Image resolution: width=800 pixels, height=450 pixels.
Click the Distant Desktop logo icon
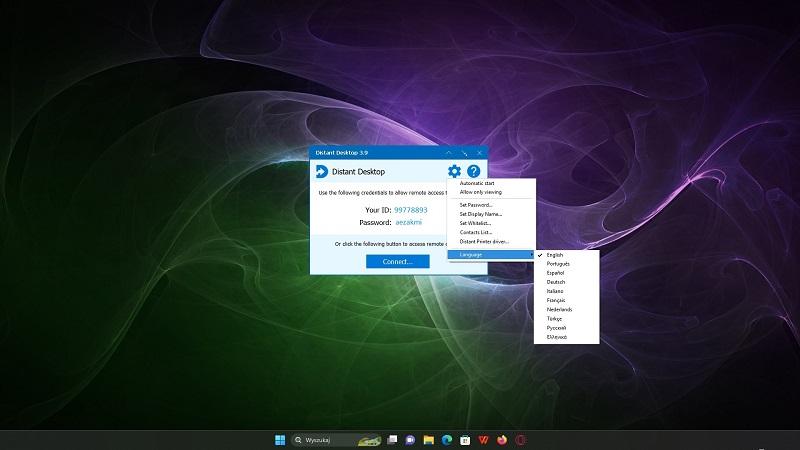point(321,171)
